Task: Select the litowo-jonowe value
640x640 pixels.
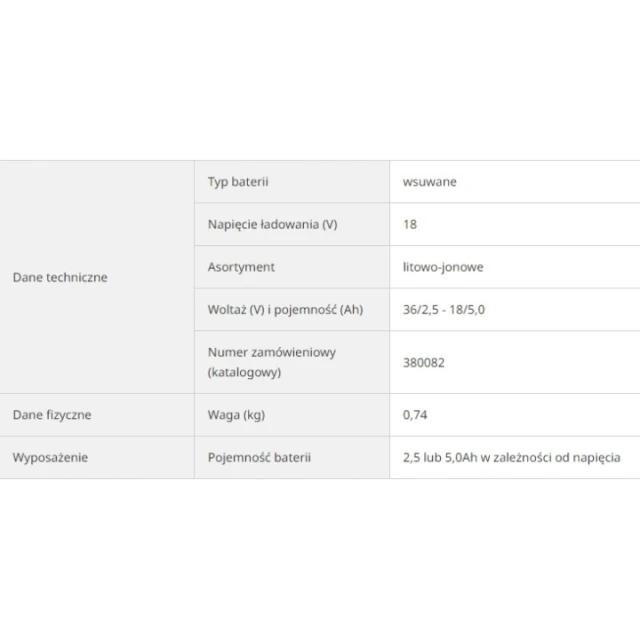Action: tap(443, 267)
